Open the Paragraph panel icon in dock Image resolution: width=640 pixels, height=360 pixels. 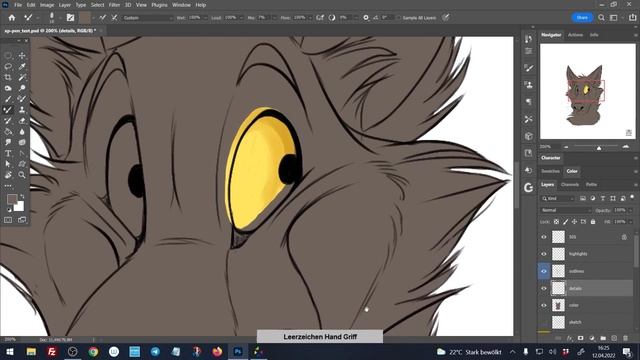click(529, 102)
